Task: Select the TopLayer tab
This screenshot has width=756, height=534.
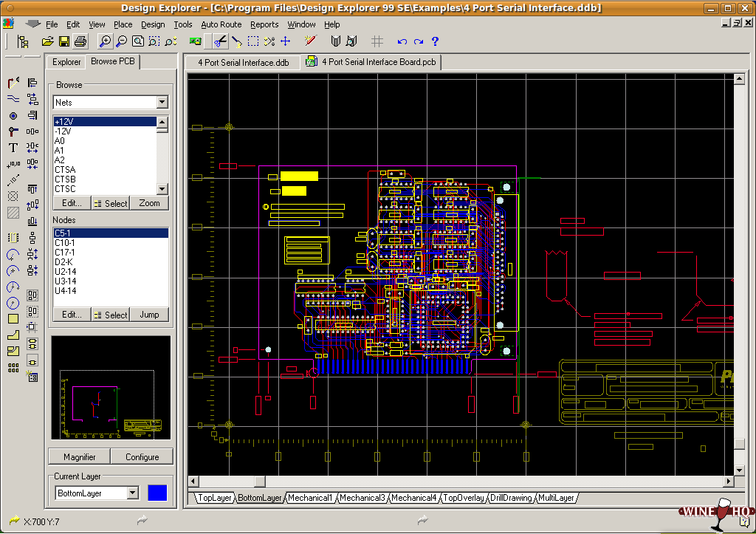Action: pyautogui.click(x=214, y=498)
